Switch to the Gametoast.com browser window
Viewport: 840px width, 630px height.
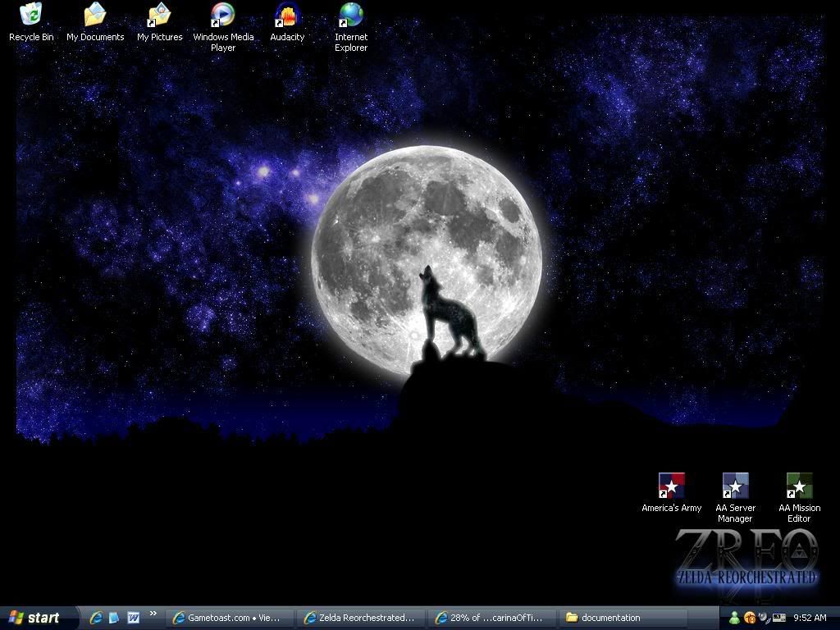pos(230,618)
